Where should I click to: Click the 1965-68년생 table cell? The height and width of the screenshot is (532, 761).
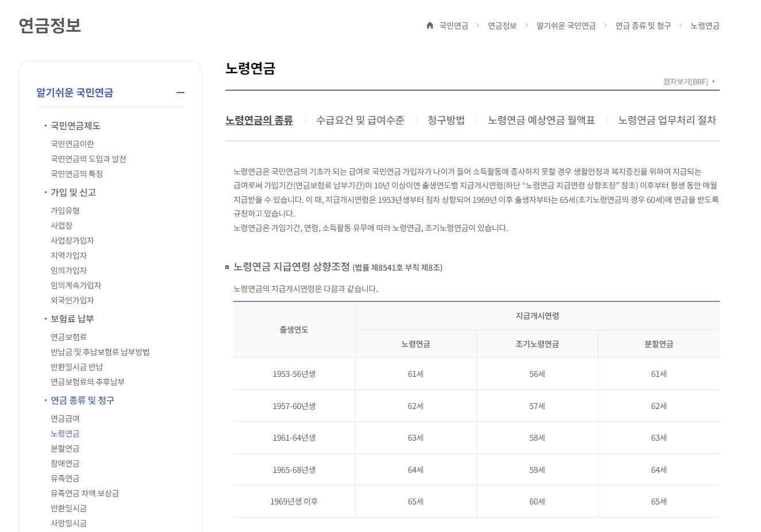pos(294,470)
